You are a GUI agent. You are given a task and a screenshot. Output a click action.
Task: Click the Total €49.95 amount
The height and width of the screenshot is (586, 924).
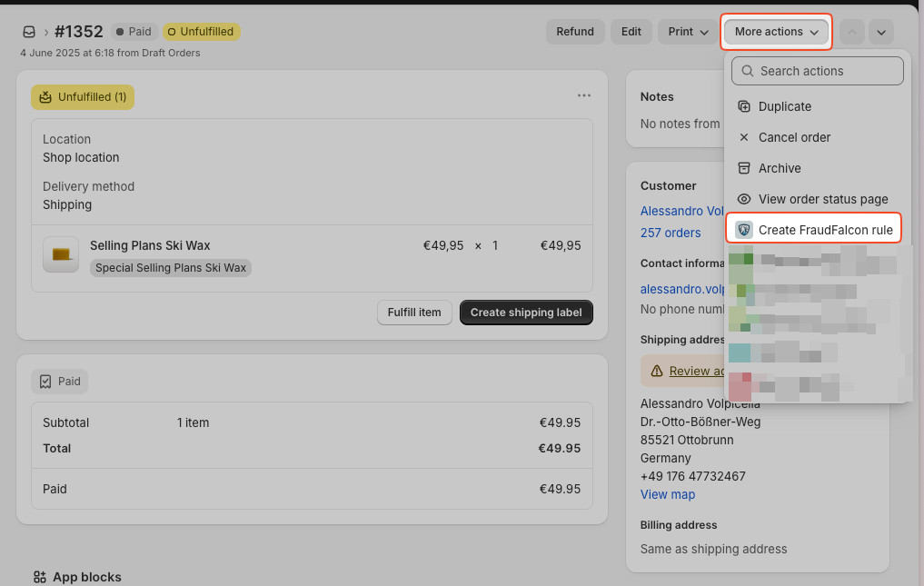coord(560,449)
